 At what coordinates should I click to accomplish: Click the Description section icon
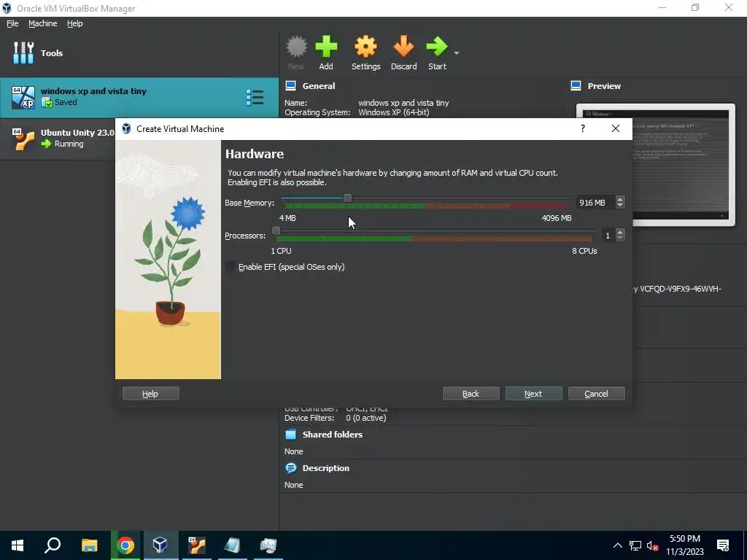(x=290, y=468)
